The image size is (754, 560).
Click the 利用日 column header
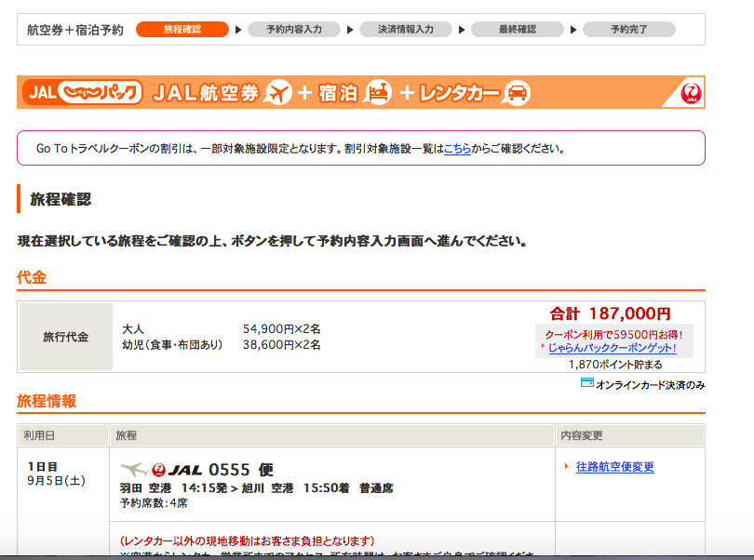click(x=63, y=435)
